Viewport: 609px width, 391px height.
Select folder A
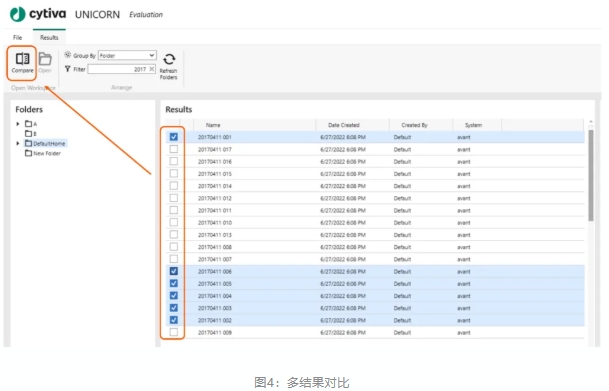click(31, 124)
